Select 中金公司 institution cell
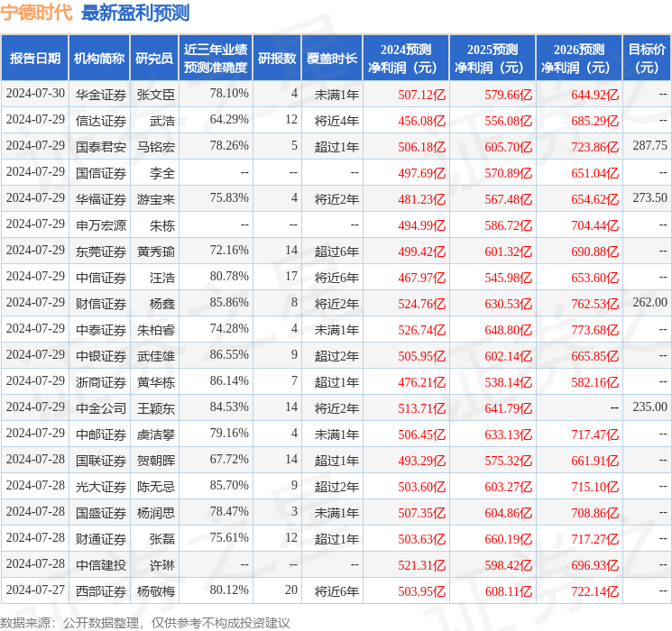 (101, 408)
